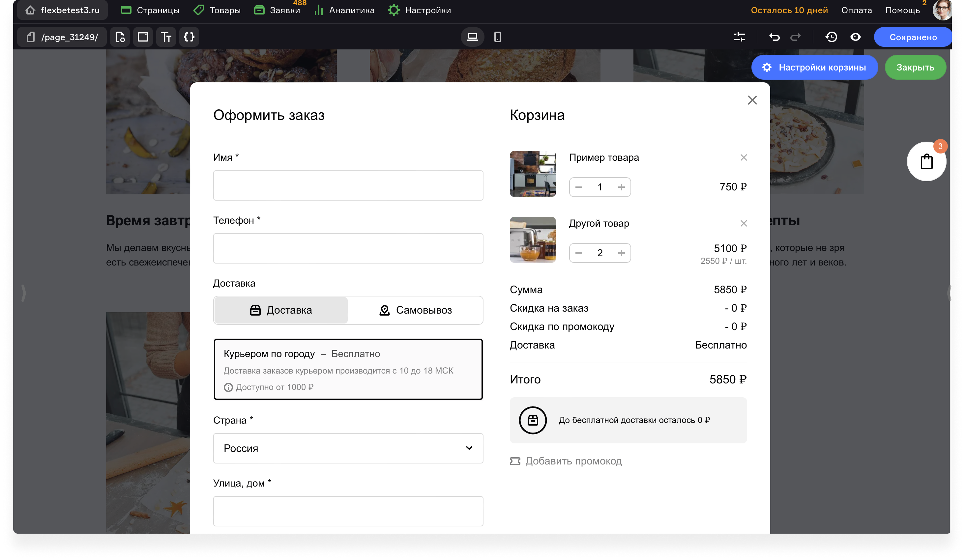Open the typography Tт tool
The image size is (965, 560).
[x=166, y=37]
